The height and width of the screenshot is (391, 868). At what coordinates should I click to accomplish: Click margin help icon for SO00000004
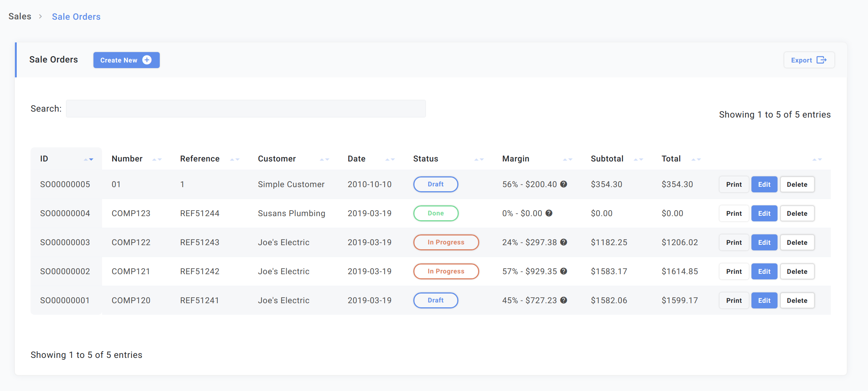click(x=549, y=213)
